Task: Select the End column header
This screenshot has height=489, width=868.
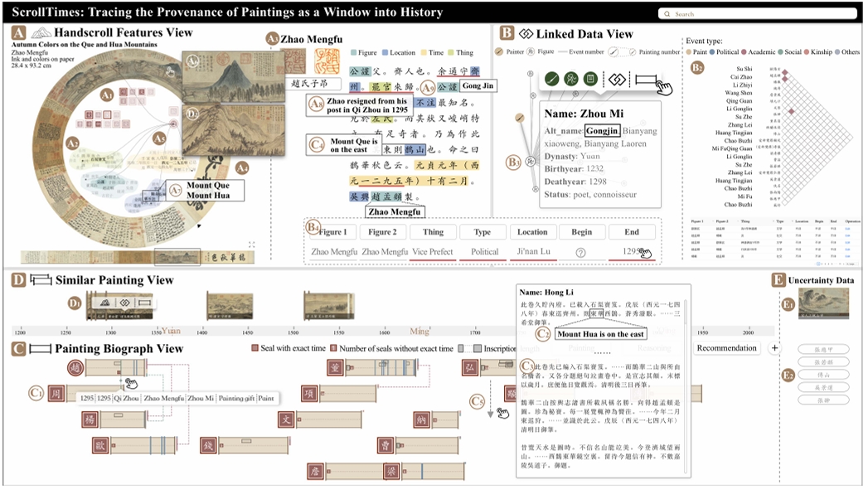Action: coord(632,232)
